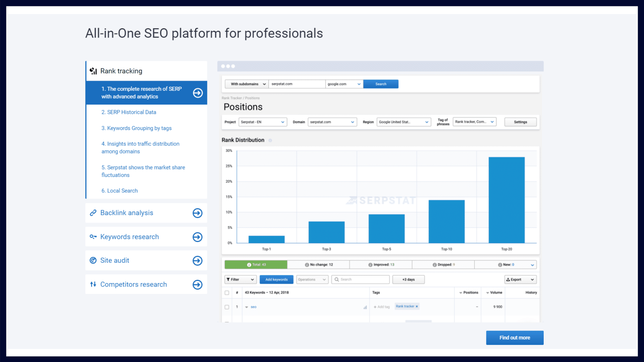
Task: Click the serpstat.com domain input field
Action: tap(297, 84)
